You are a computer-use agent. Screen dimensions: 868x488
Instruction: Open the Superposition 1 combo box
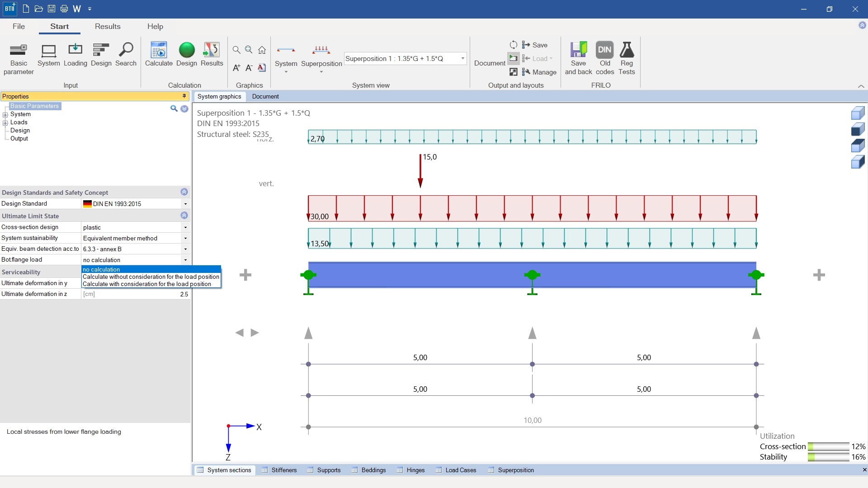click(x=462, y=59)
